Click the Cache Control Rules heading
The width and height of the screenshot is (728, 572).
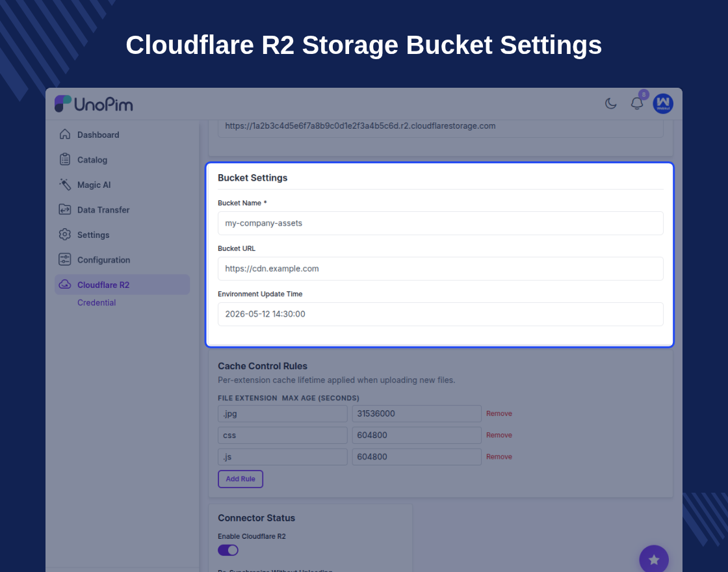(263, 367)
